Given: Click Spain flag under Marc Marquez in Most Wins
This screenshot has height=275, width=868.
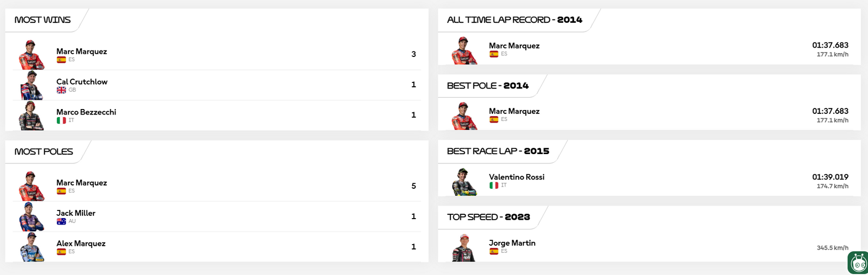Looking at the screenshot, I should (x=61, y=60).
